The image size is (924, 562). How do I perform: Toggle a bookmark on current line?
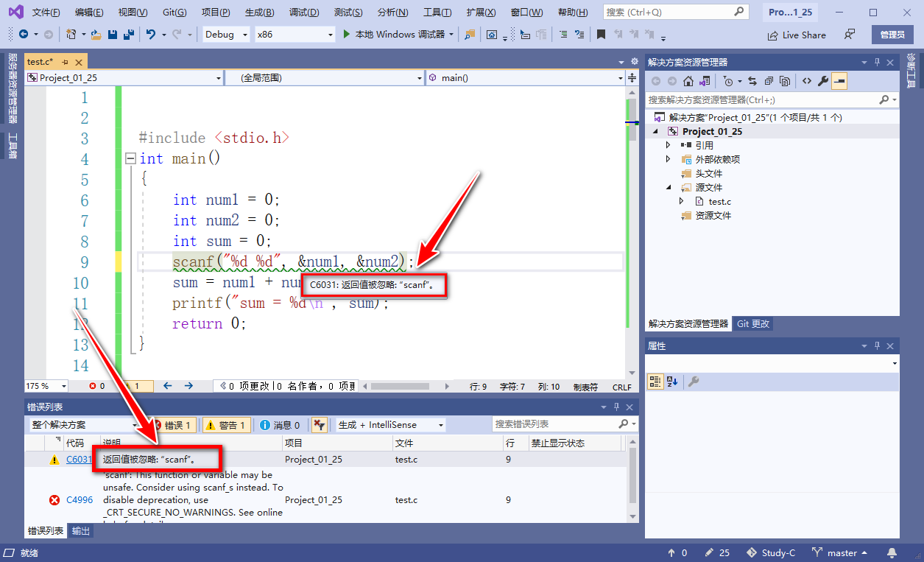(x=602, y=35)
